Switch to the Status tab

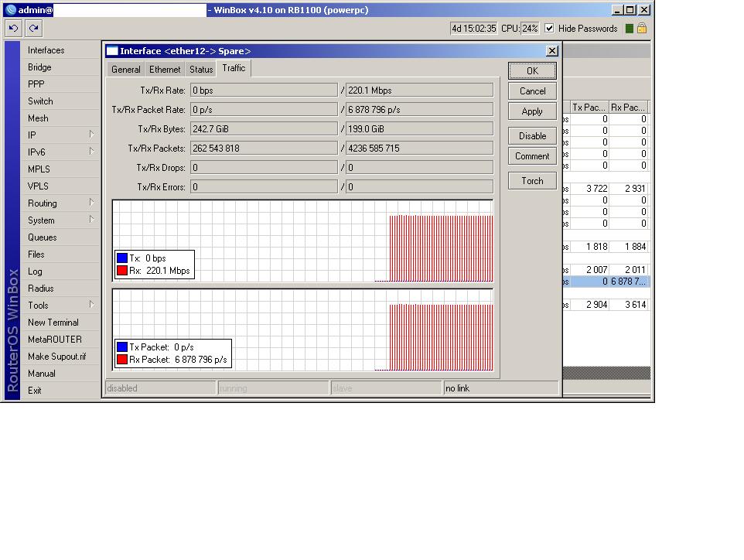tap(201, 70)
